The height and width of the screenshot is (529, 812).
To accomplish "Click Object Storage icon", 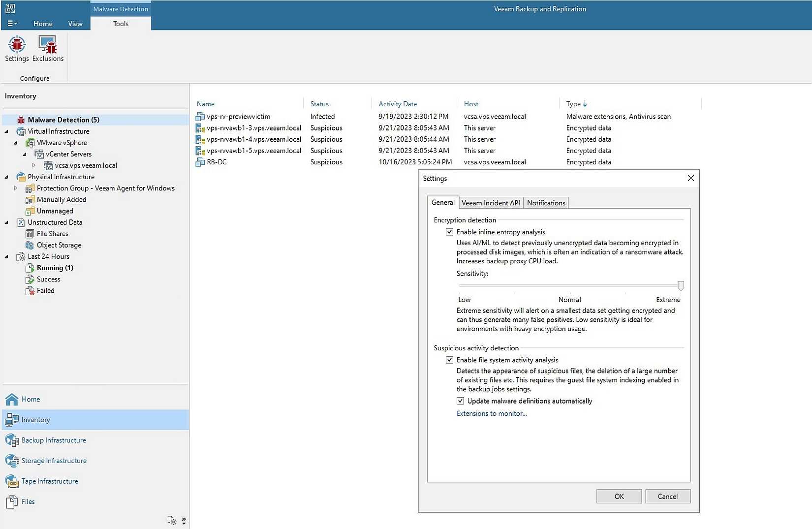I will pyautogui.click(x=30, y=245).
